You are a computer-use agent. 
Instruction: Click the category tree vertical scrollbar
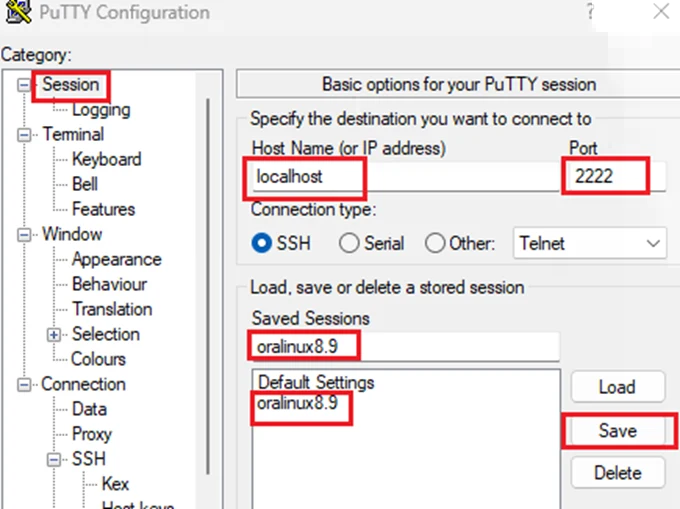(208, 286)
